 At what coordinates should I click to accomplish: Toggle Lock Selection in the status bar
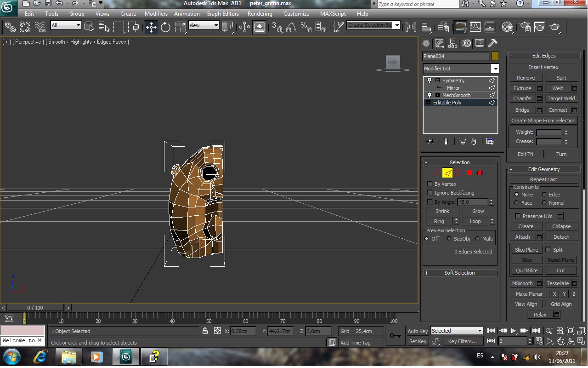click(x=205, y=331)
